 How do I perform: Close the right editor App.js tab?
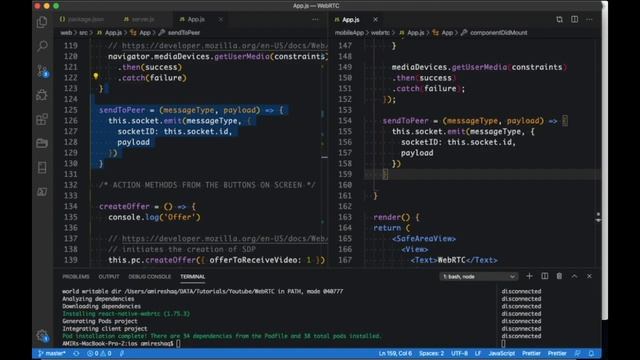[376, 19]
